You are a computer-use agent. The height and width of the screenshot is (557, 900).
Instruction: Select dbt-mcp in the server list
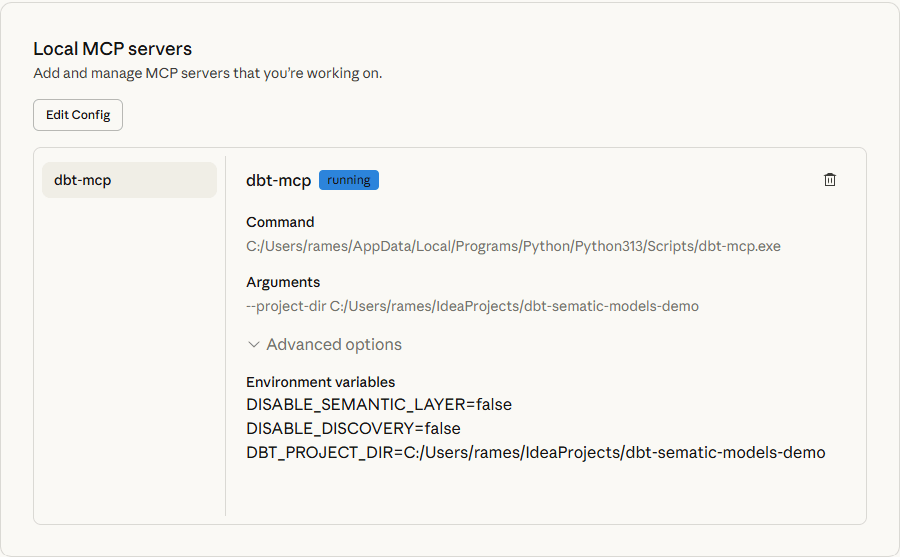[129, 180]
